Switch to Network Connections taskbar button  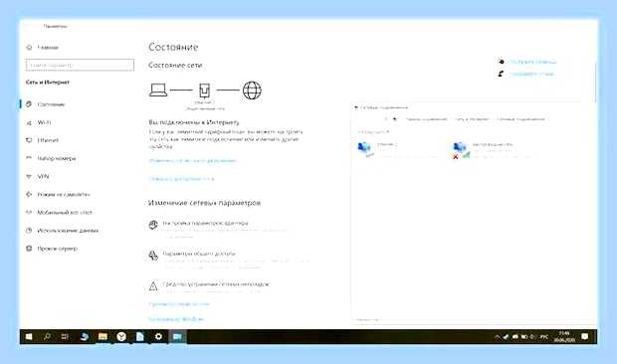tap(177, 337)
